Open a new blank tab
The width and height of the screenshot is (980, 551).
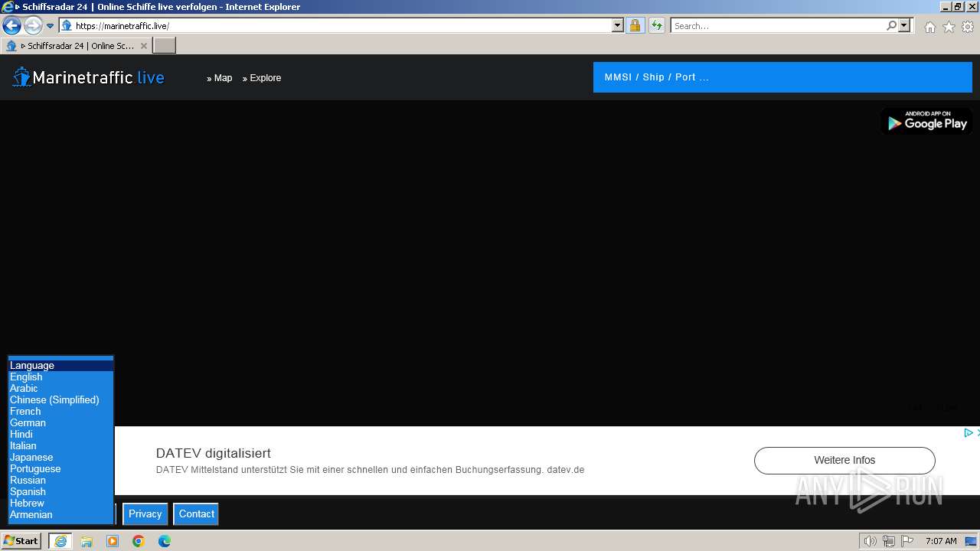pos(165,46)
